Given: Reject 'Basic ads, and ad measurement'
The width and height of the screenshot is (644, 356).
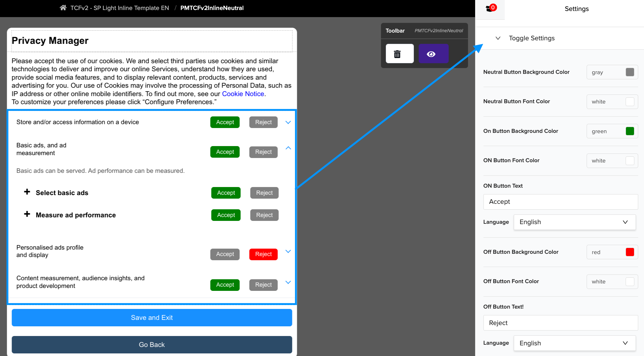Looking at the screenshot, I should pyautogui.click(x=263, y=152).
